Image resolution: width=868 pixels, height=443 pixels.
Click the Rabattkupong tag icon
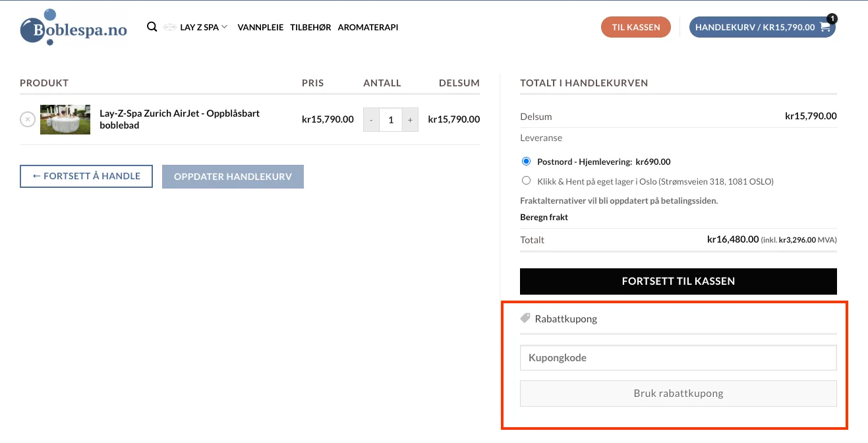pyautogui.click(x=525, y=318)
